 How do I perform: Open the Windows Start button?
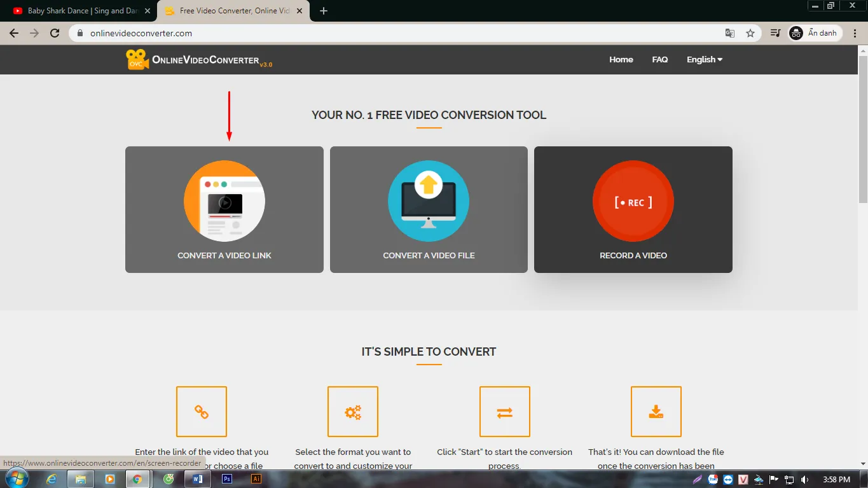pos(16,478)
